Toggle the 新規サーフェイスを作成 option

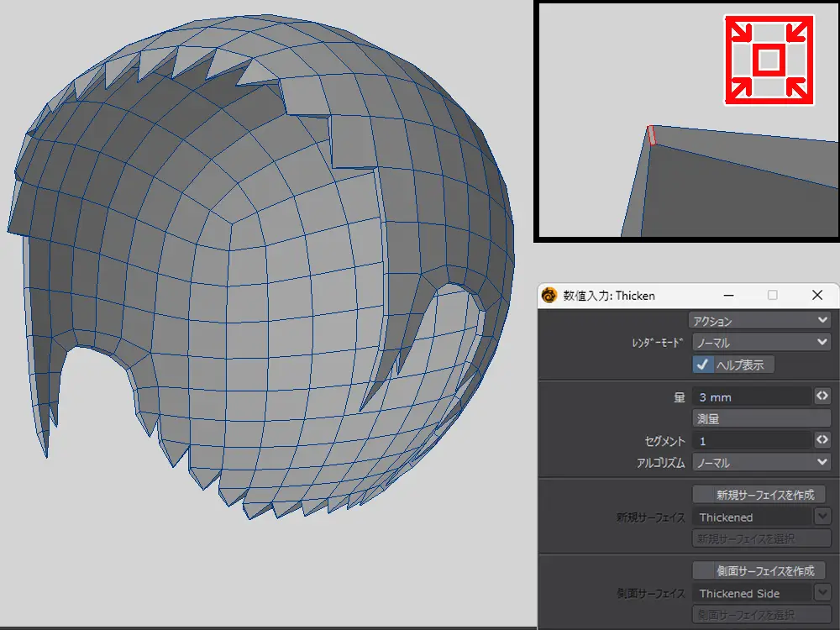pyautogui.click(x=759, y=495)
